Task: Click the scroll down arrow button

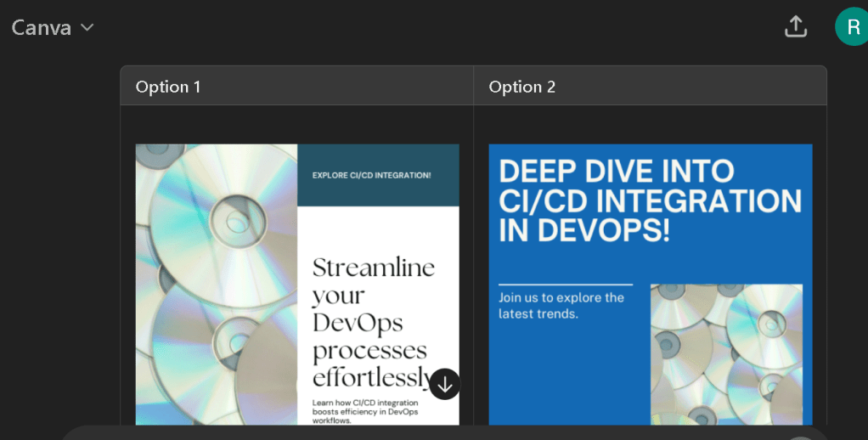Action: [x=444, y=384]
